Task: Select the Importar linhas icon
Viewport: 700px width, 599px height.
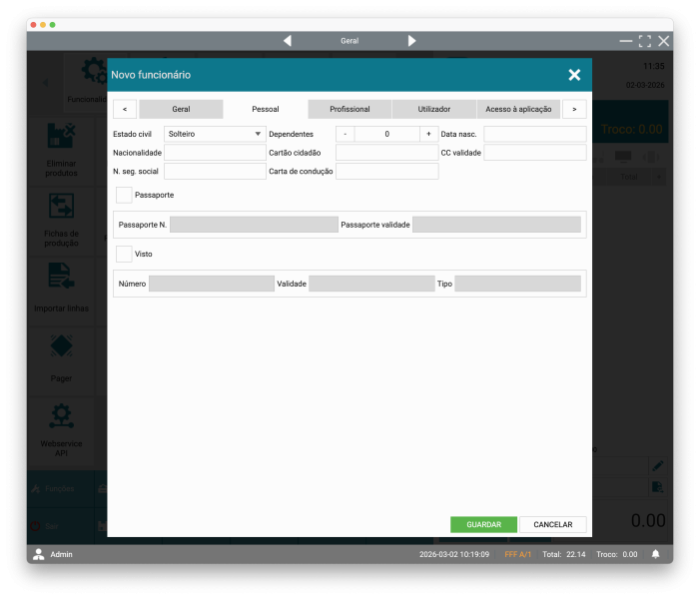Action: [61, 277]
